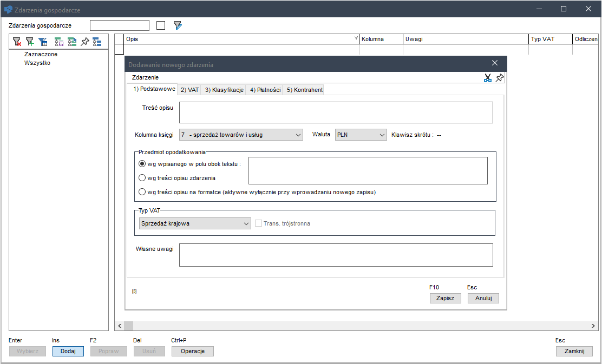Image resolution: width=602 pixels, height=364 pixels.
Task: Click the save tree layout icon
Action: [59, 42]
